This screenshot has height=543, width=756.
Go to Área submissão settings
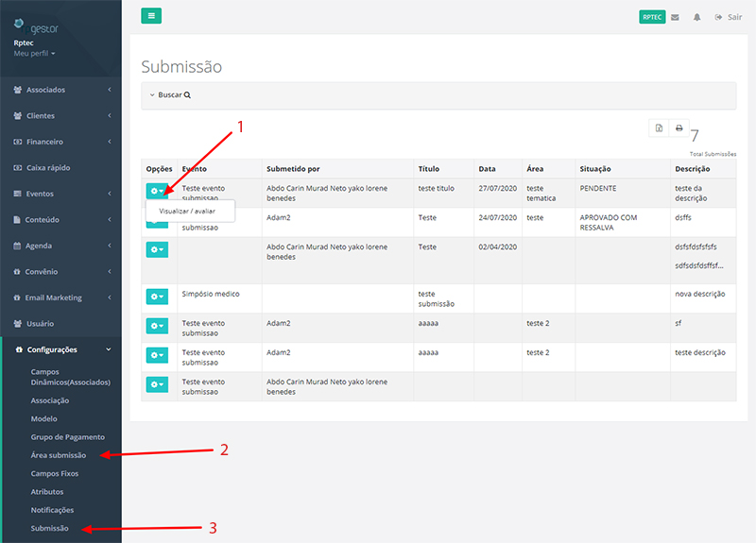point(59,455)
